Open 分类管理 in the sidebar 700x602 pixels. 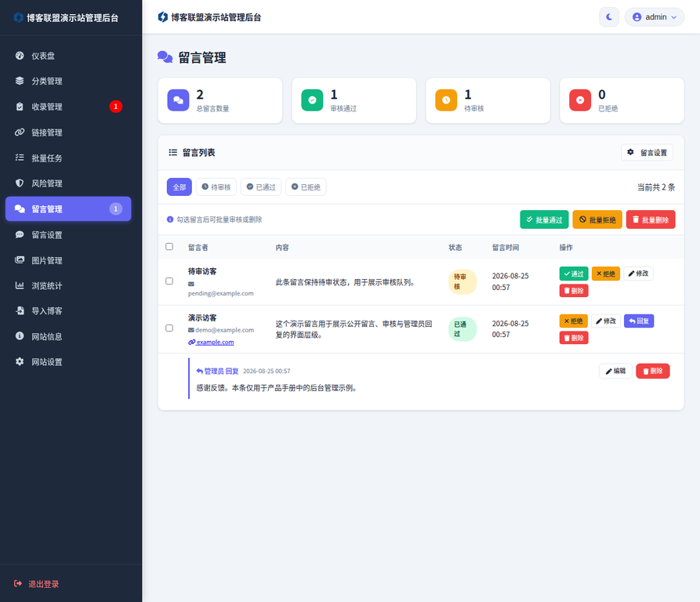pyautogui.click(x=68, y=82)
